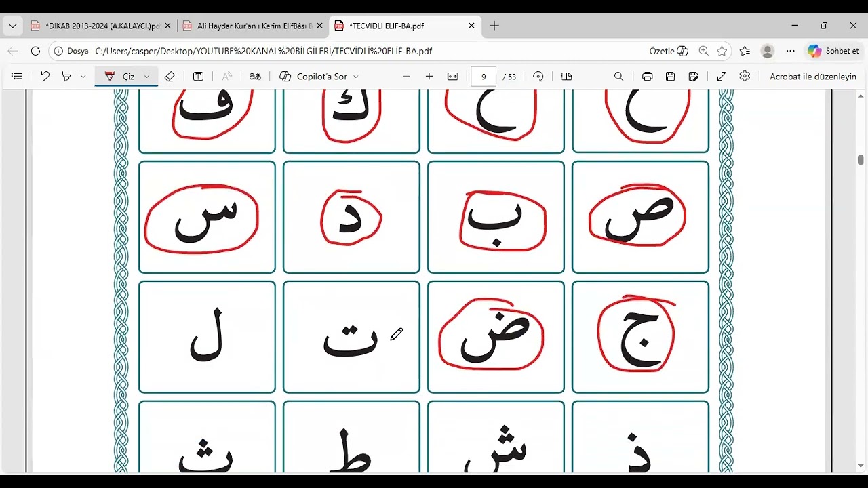Viewport: 868px width, 488px height.
Task: Zoom using the address bar magnifier icon
Action: point(703,51)
